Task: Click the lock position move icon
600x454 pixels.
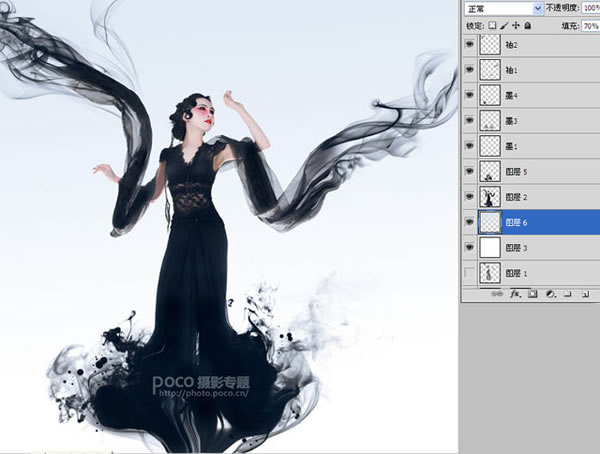Action: (x=516, y=26)
